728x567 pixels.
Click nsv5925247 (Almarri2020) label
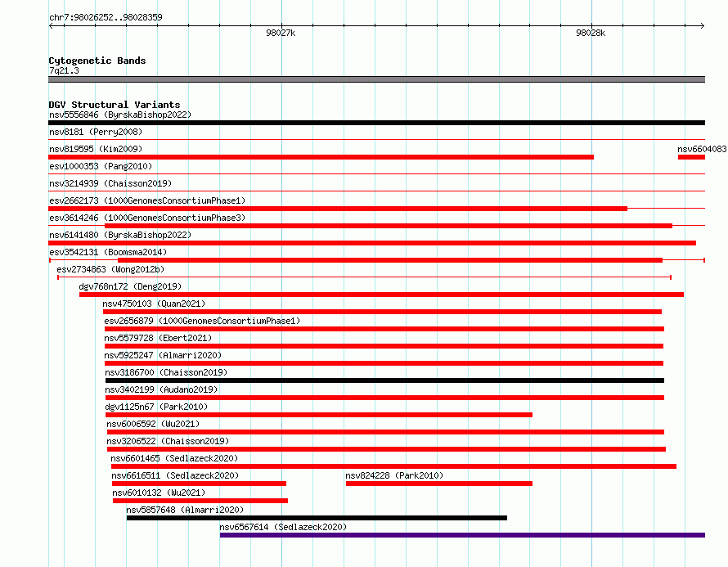click(x=163, y=355)
